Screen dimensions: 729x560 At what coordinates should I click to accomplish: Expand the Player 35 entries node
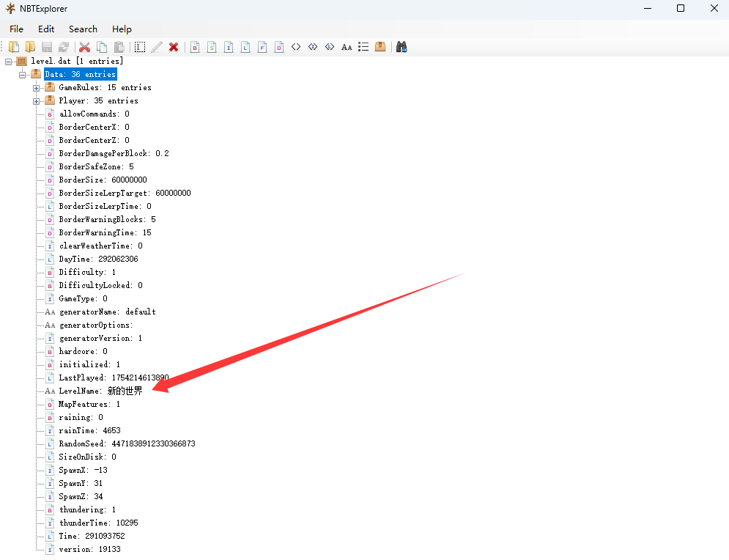(x=36, y=101)
